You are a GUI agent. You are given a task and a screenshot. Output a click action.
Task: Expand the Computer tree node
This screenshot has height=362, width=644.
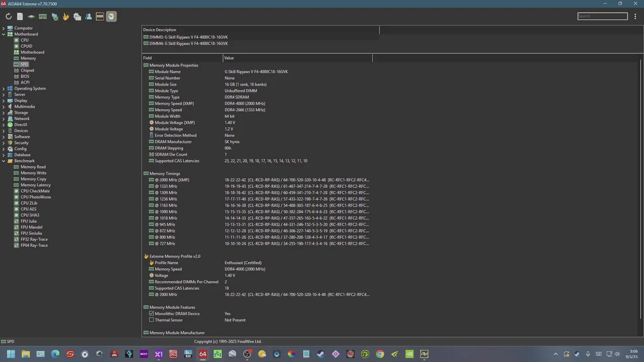[4, 28]
